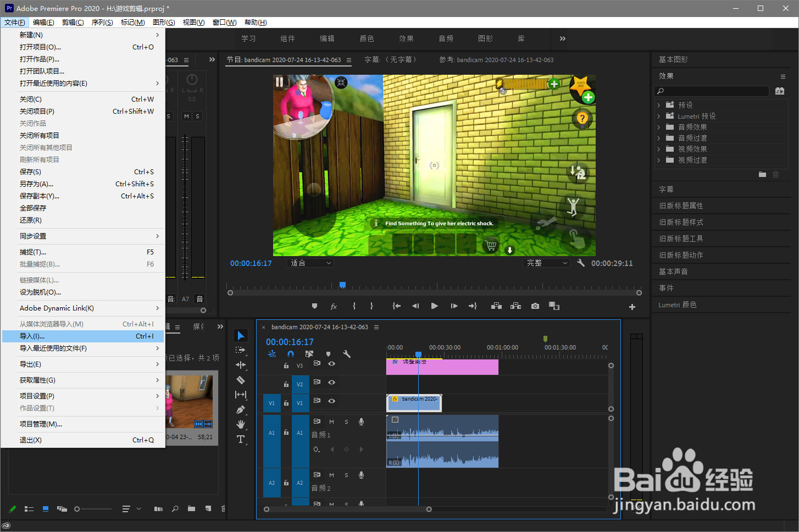This screenshot has width=799, height=532.
Task: Step back one frame
Action: 415,306
